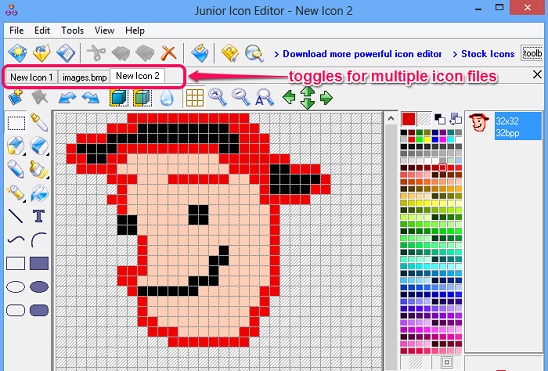
Task: Select the eraser tool
Action: 39,146
